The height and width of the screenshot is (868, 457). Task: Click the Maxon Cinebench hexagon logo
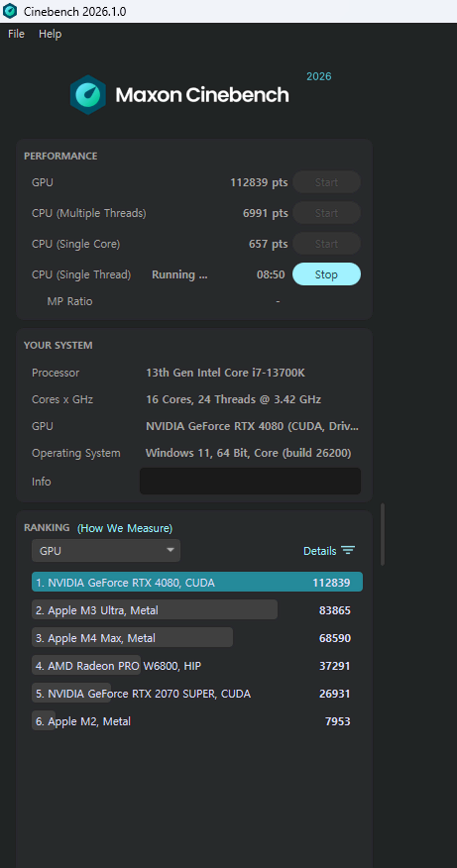click(88, 95)
